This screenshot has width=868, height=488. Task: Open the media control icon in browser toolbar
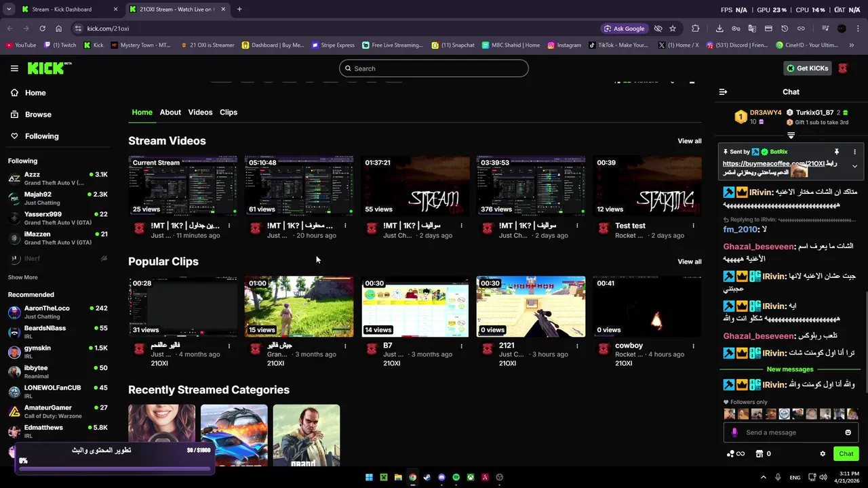825,28
